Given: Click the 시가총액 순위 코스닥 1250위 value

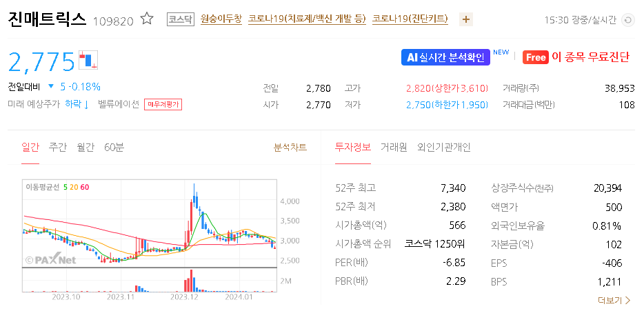Looking at the screenshot, I should tap(434, 244).
